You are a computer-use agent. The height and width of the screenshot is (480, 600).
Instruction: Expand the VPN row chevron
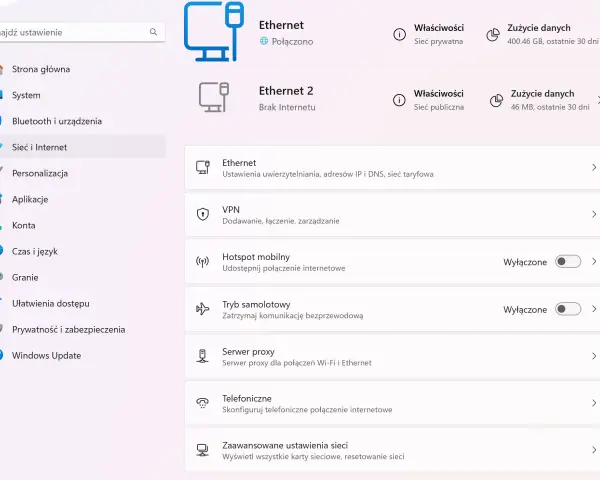[594, 214]
